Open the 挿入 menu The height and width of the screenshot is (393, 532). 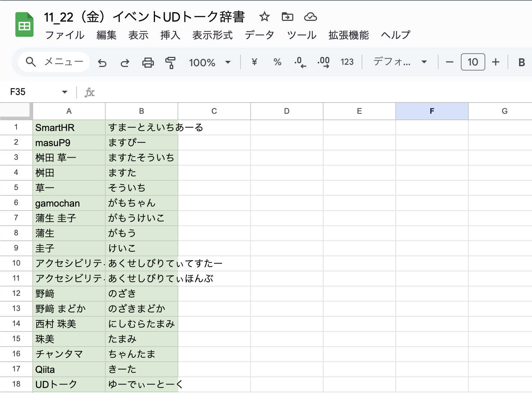(x=170, y=35)
